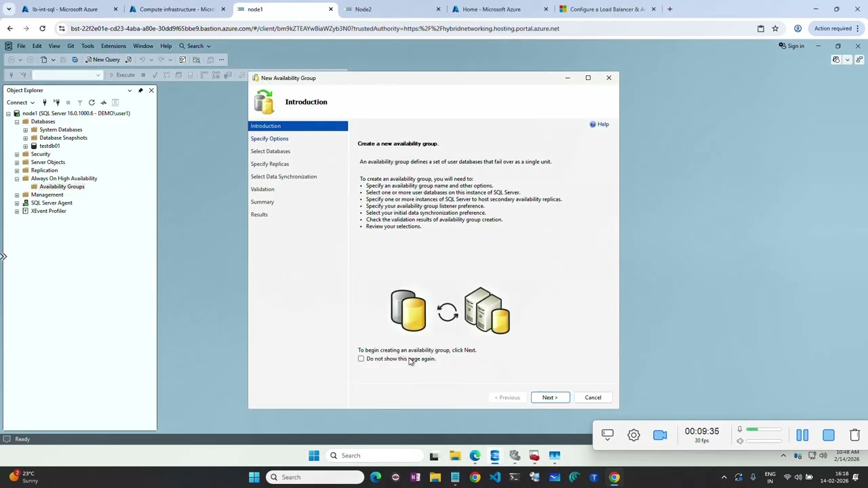Click the New Query toolbar button
The image size is (868, 488).
(102, 60)
